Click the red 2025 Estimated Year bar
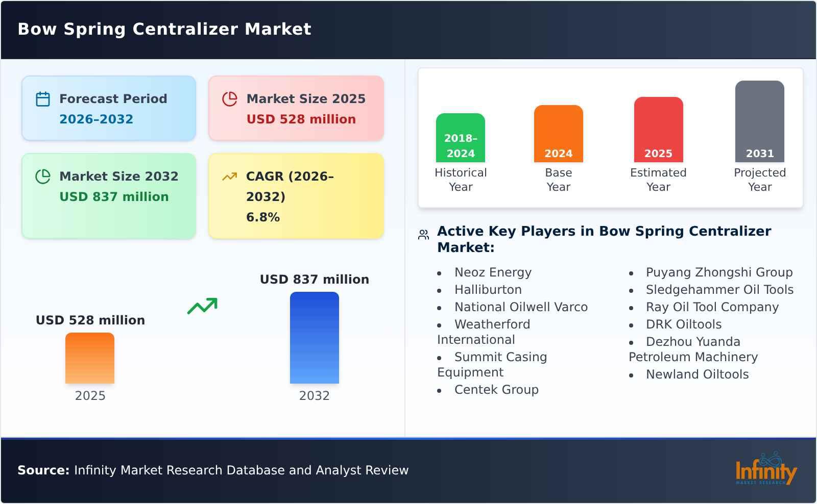Screen dimensions: 817x504 pyautogui.click(x=658, y=130)
